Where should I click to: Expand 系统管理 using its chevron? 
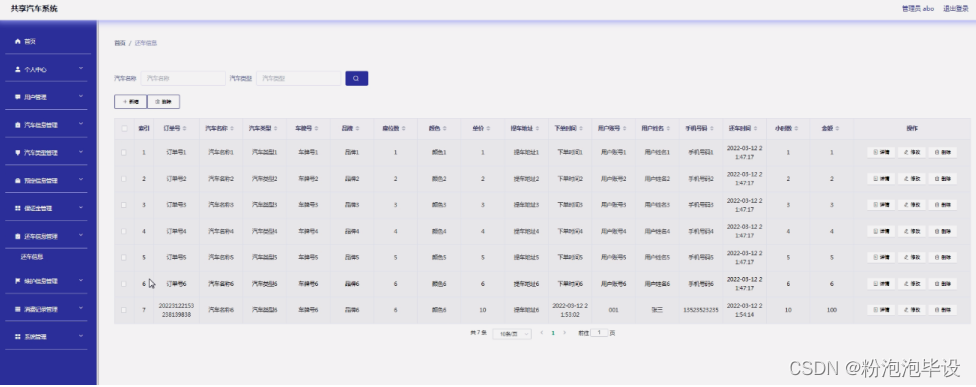[81, 336]
